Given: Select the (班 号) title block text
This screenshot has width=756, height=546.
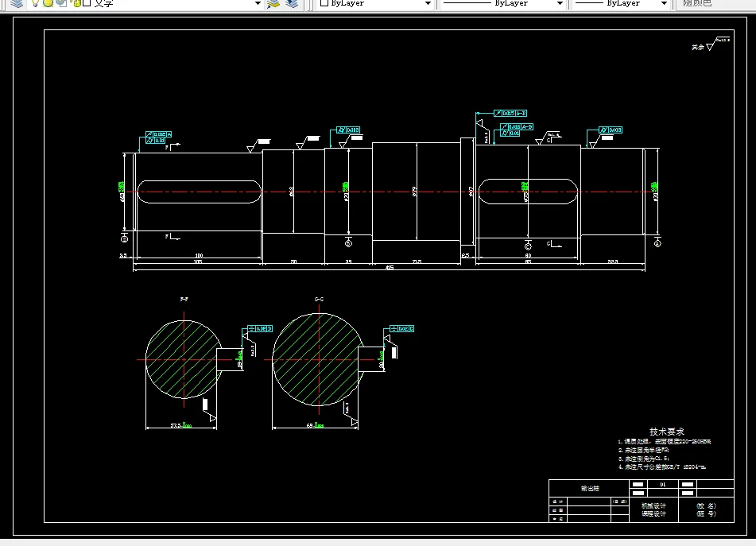Looking at the screenshot, I should [x=707, y=513].
